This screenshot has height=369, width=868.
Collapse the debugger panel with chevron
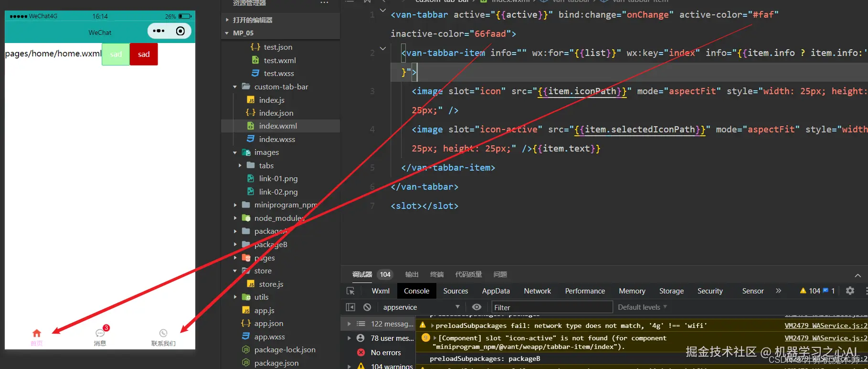[857, 275]
